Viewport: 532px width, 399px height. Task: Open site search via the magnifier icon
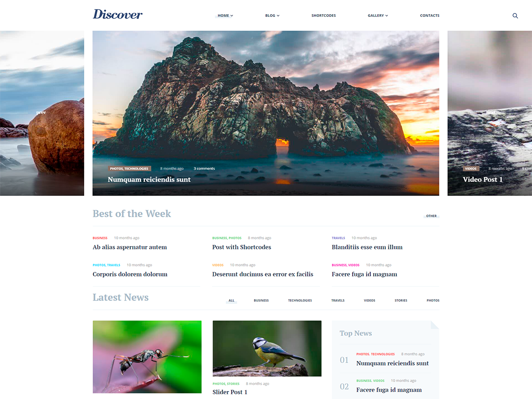click(x=515, y=16)
